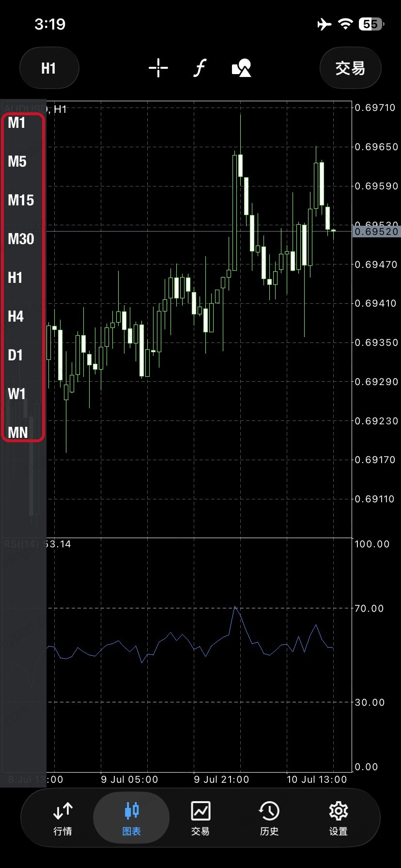Open the 交易 trade tab in bottom bar
The width and height of the screenshot is (401, 868).
pos(200,819)
